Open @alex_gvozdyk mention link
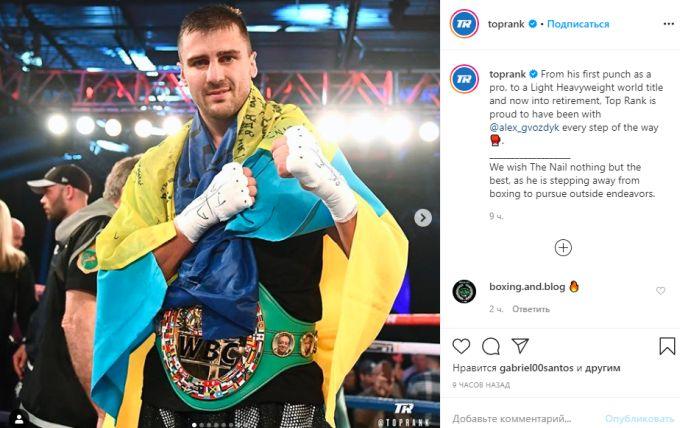 tap(524, 127)
